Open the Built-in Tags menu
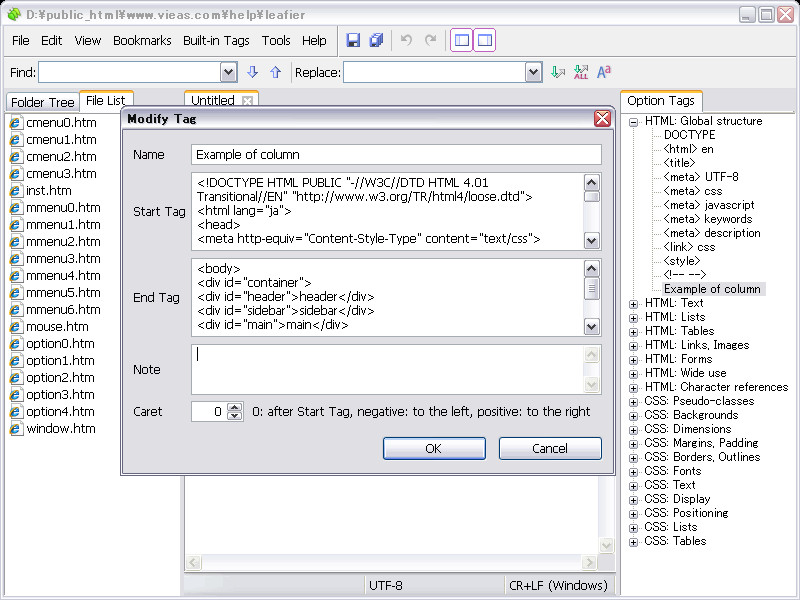800x600 pixels. tap(216, 41)
